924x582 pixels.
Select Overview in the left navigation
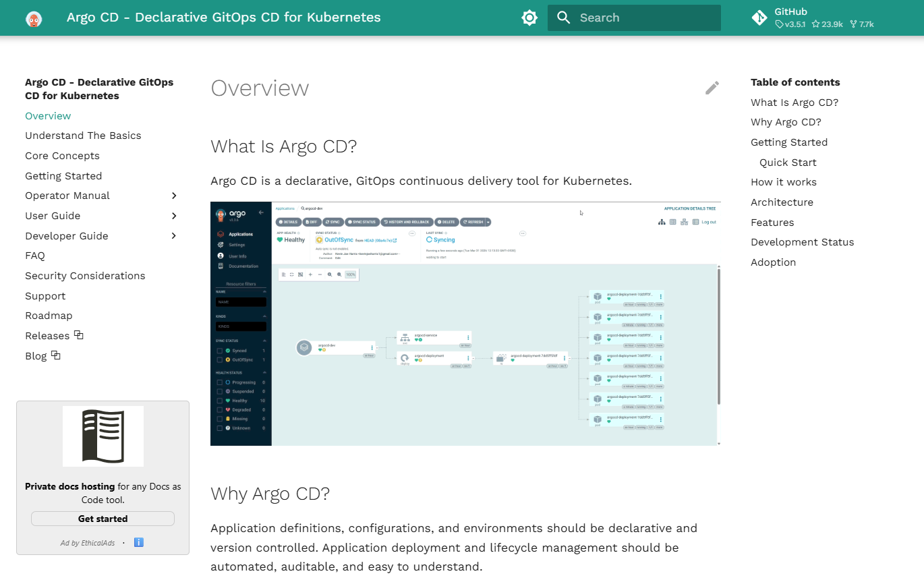click(48, 116)
